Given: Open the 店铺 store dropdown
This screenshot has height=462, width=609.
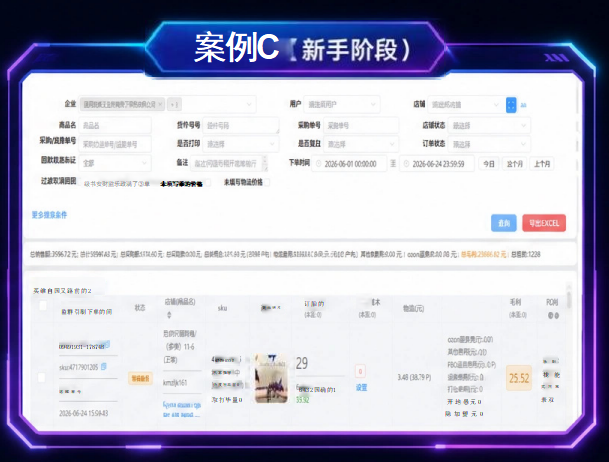Looking at the screenshot, I should coord(465,104).
